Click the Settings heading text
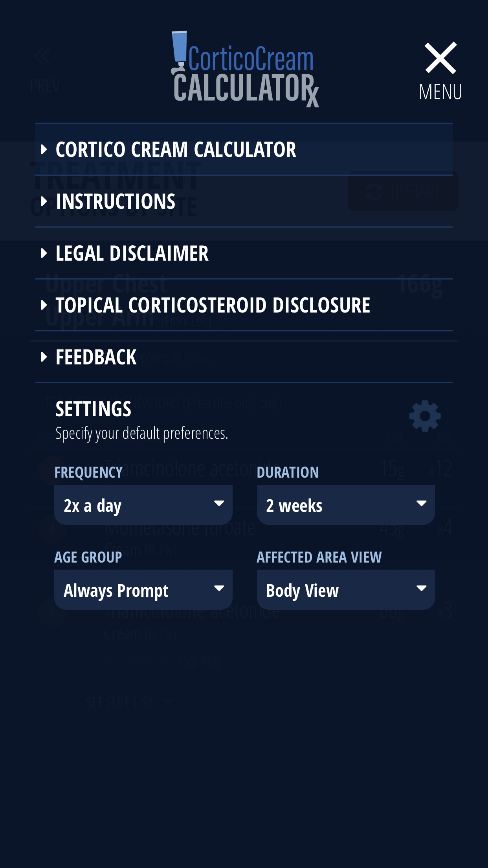The image size is (488, 868). point(94,409)
